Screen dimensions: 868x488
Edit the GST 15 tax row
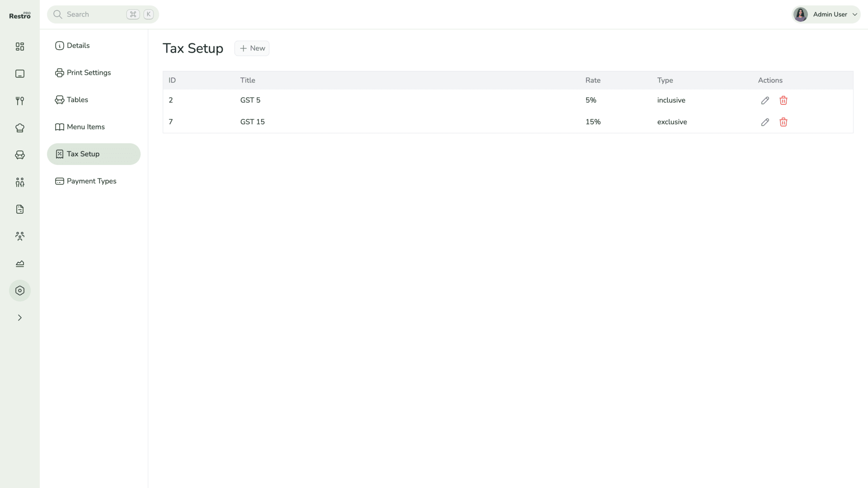tap(765, 122)
